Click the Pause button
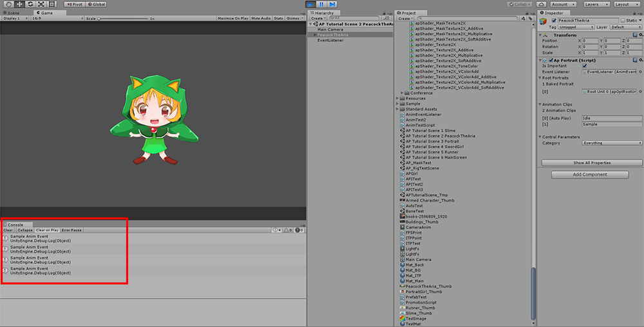The image size is (644, 327). 321,4
